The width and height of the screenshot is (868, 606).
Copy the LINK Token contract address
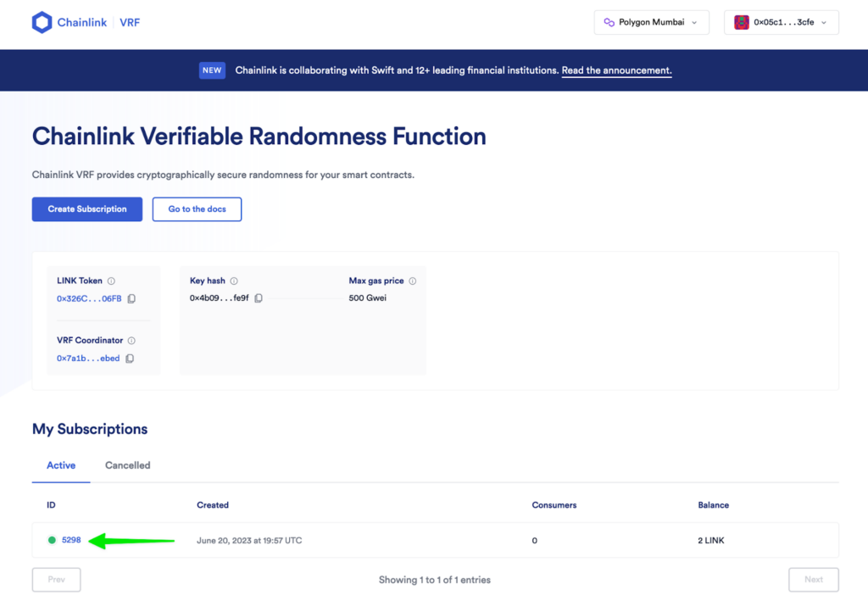pos(131,298)
